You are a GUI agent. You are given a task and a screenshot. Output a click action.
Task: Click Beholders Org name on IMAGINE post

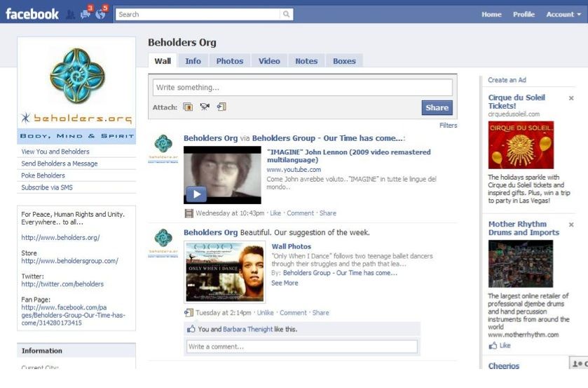pyautogui.click(x=210, y=138)
